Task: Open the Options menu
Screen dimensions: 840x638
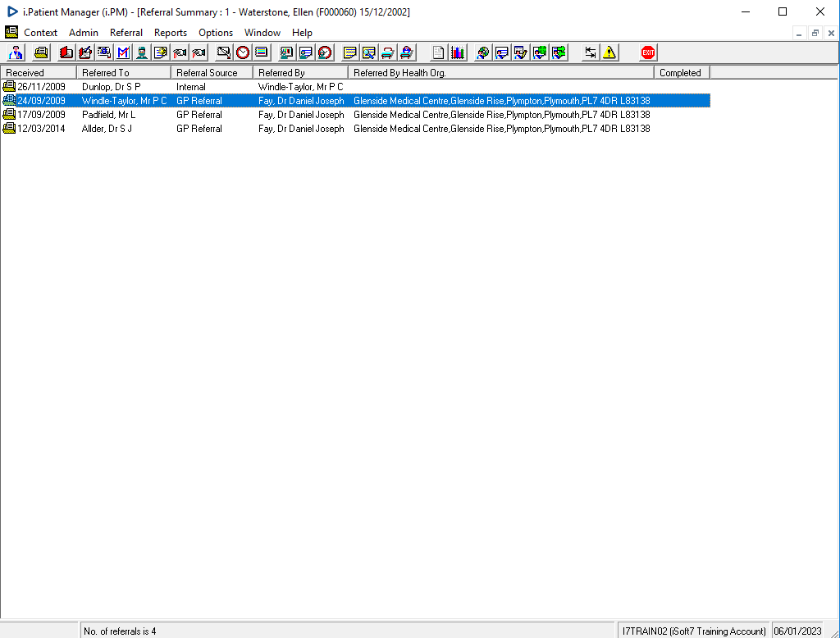Action: (x=216, y=33)
